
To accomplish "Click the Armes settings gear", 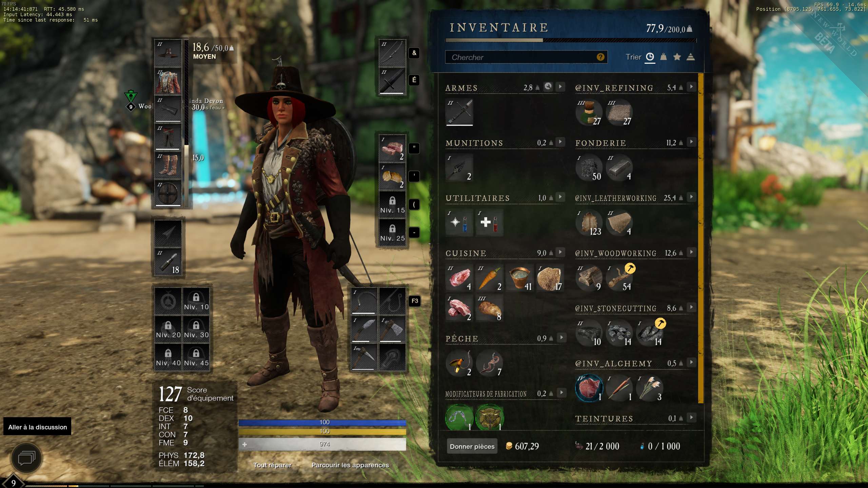I will click(x=548, y=87).
